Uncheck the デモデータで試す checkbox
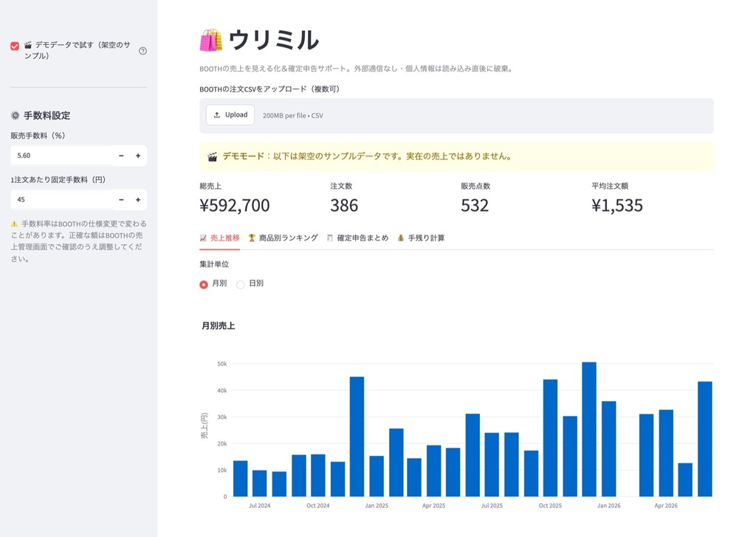Screen dimensions: 756x537 pos(15,46)
